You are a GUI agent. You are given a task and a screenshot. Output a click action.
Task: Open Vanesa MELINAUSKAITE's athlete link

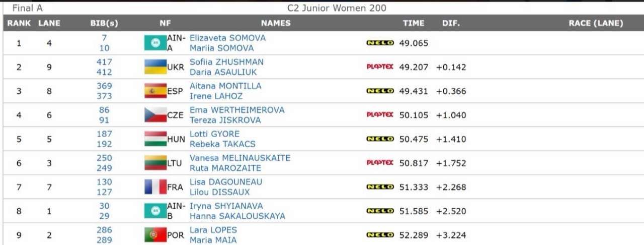pos(240,158)
